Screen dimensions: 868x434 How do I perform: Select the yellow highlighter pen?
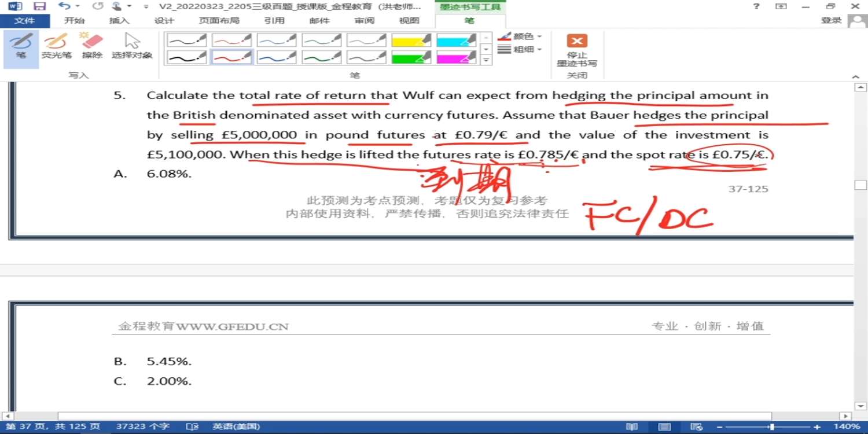point(411,40)
